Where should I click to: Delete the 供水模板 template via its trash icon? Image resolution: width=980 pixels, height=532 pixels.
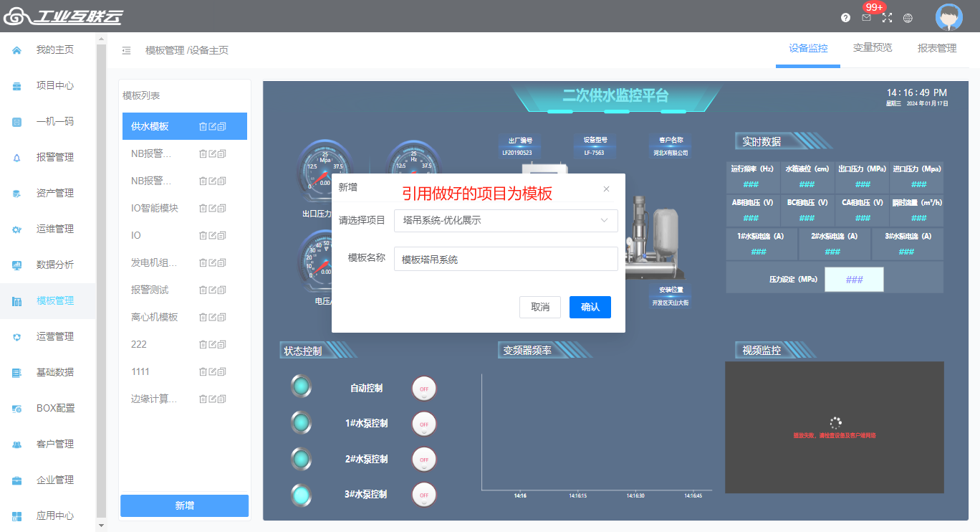pos(203,126)
